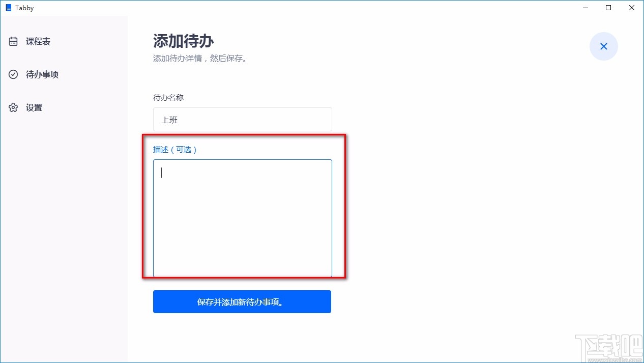
Task: Navigate to 设置 in the sidebar
Action: point(34,107)
